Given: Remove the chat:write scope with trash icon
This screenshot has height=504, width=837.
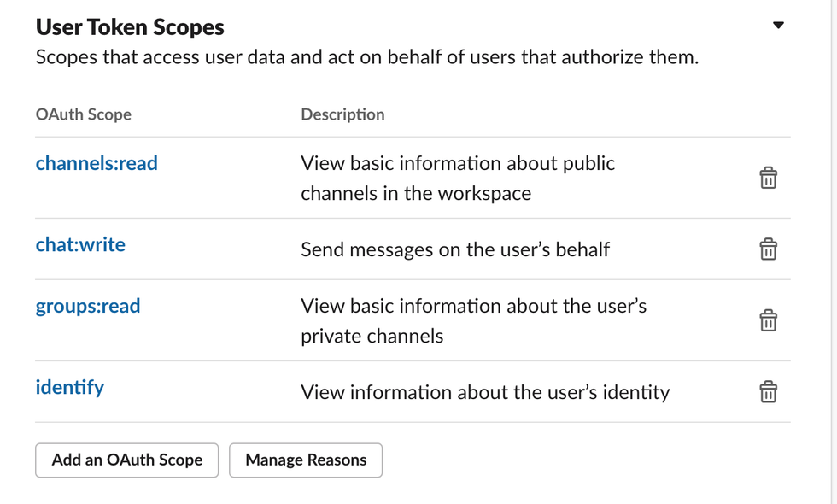Looking at the screenshot, I should [x=768, y=249].
